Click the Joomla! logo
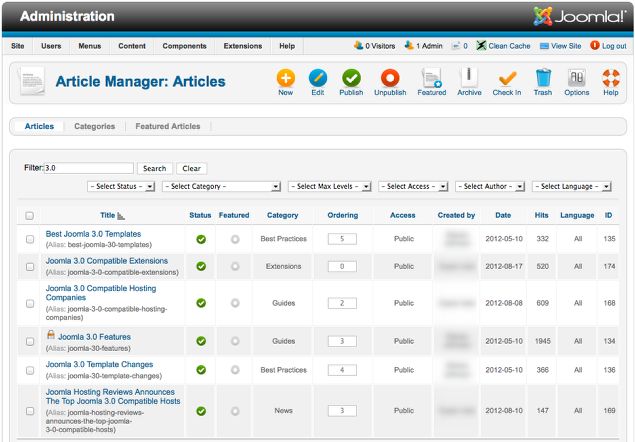635x442 pixels. [x=580, y=17]
